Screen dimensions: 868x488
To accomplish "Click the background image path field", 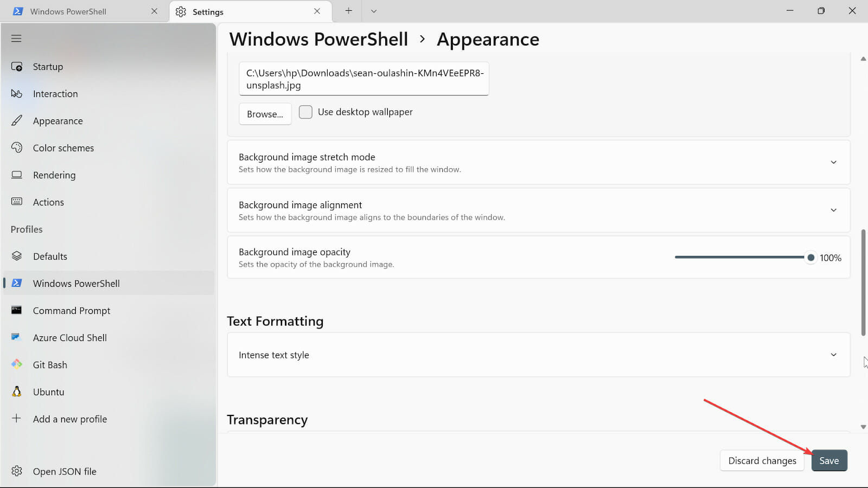I will point(364,79).
